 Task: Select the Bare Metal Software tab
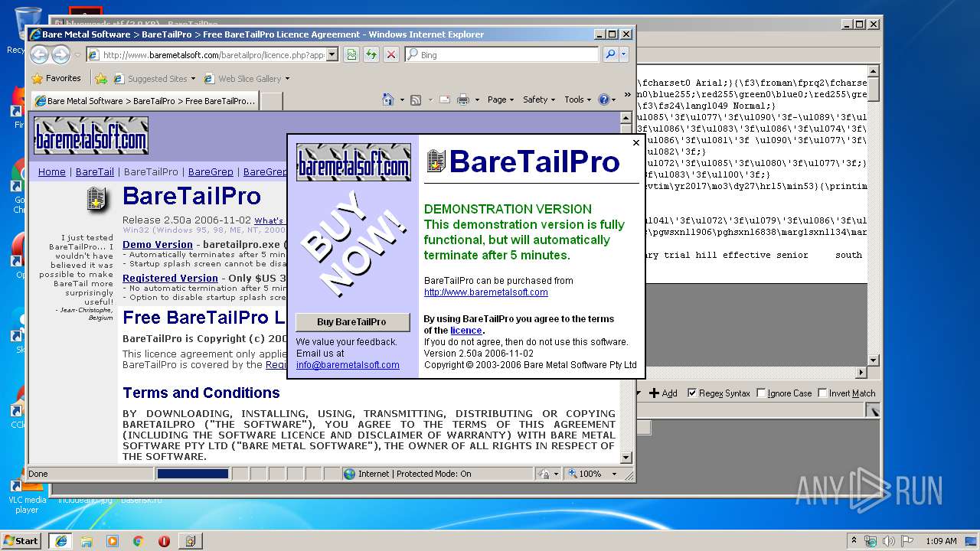point(145,101)
